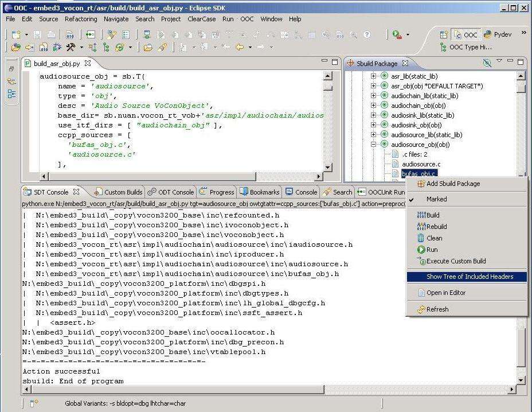Click the Build icon in the context menu
532x412 pixels.
421,215
